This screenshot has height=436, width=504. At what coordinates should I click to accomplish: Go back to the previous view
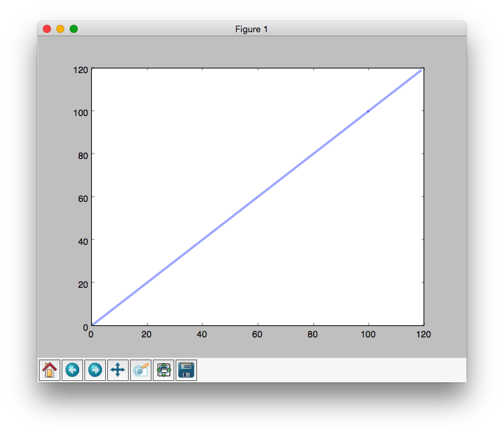click(72, 370)
